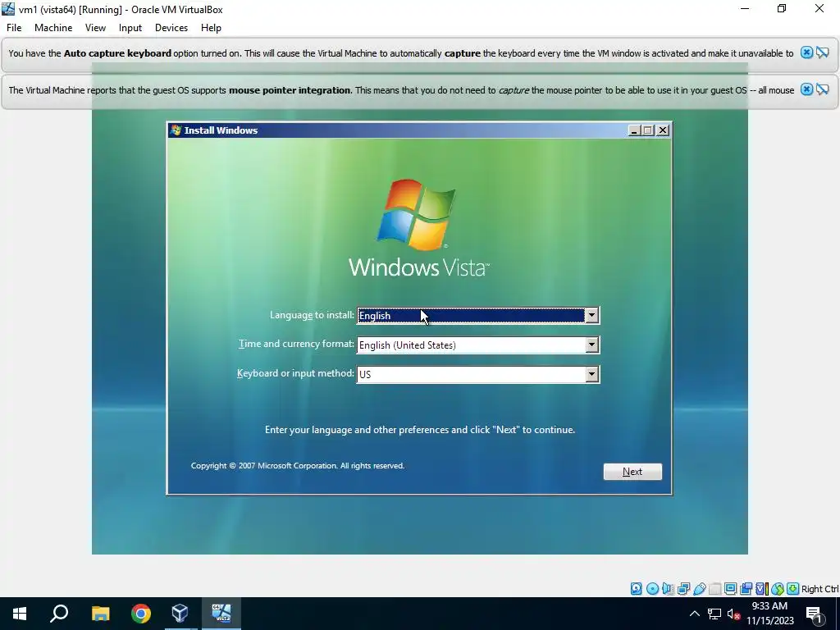Show hidden system tray icons
The image size is (840, 630).
click(694, 614)
